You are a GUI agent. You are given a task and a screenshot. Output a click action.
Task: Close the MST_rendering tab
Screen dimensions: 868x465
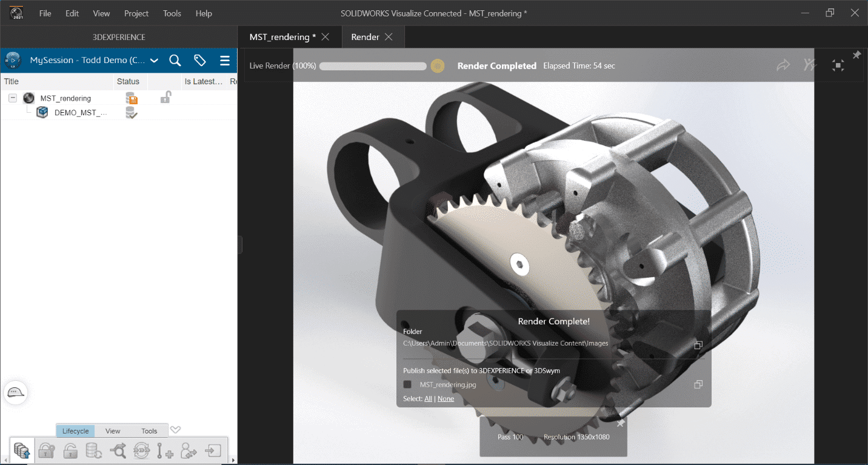click(326, 37)
